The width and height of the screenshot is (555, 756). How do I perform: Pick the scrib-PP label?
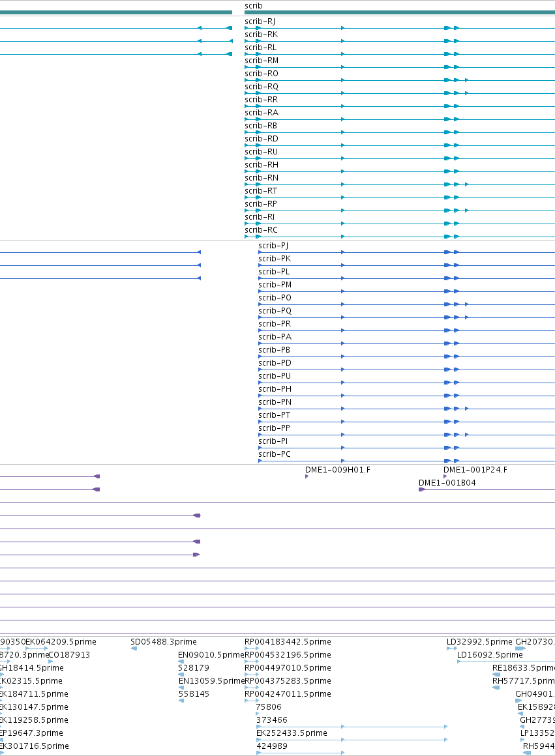pyautogui.click(x=274, y=428)
